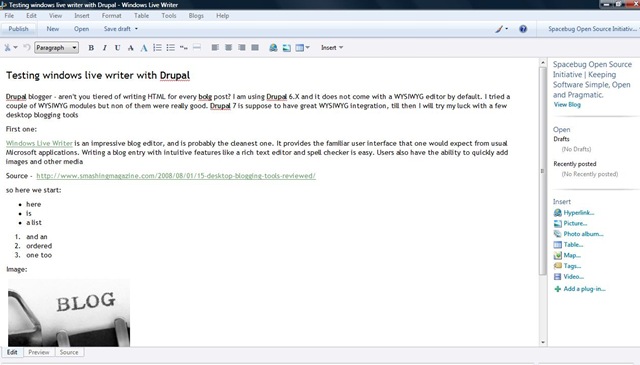Screen dimensions: 640x365
Task: Center align the text
Action: click(x=229, y=48)
